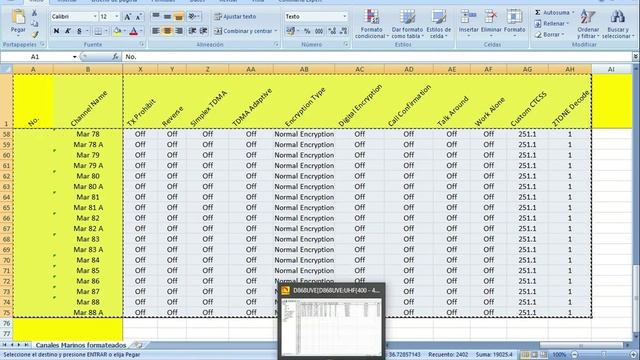
Task: Click the insert function fx icon
Action: point(116,57)
